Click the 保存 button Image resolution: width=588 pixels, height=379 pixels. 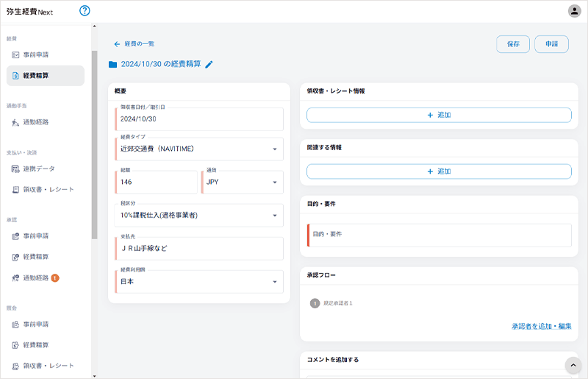coord(513,44)
